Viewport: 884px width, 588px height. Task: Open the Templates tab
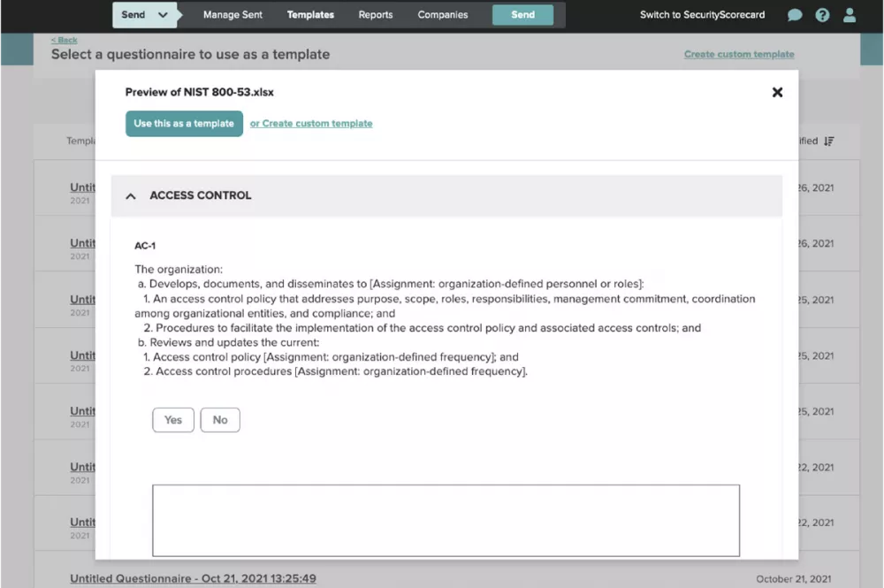tap(310, 15)
